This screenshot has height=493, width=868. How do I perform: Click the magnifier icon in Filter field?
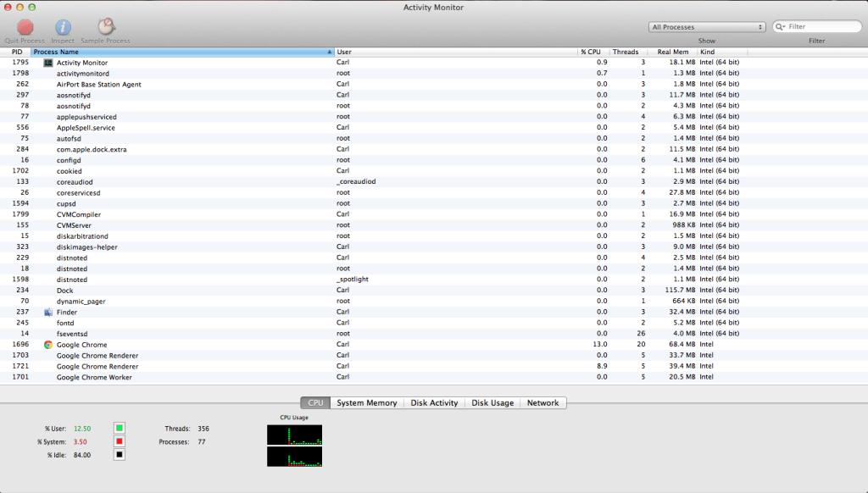780,26
